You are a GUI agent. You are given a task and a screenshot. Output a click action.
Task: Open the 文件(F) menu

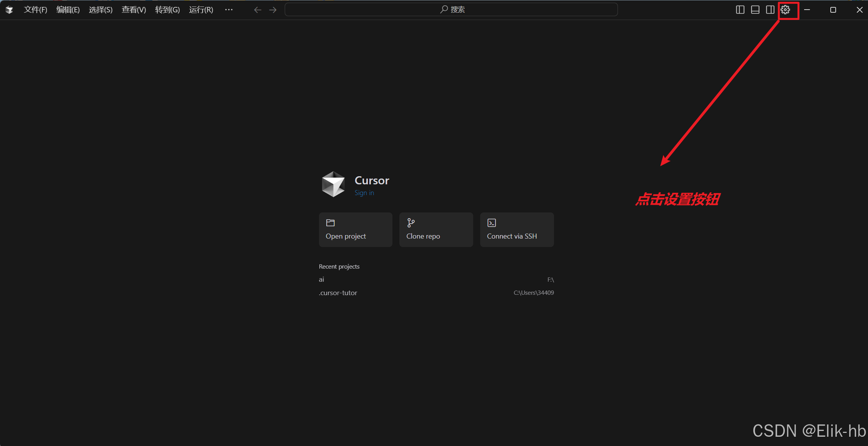(35, 10)
